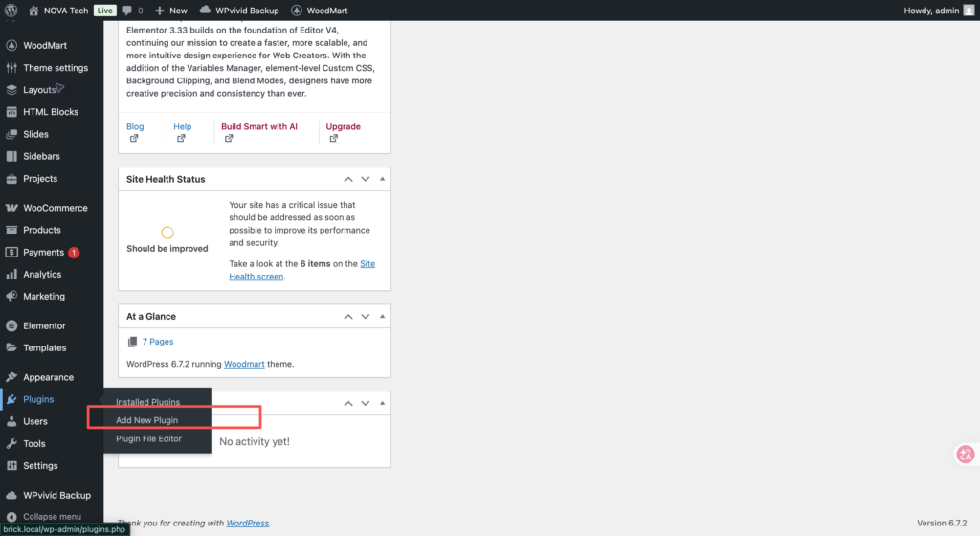Click Howdy, admin account text
Screen dimensions: 980x536
click(931, 11)
